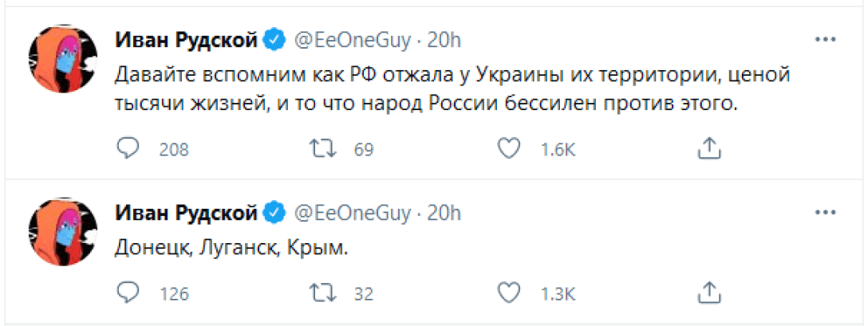Click @EeOneGuy handle in the first tweet
This screenshot has height=326, width=868.
[x=353, y=39]
